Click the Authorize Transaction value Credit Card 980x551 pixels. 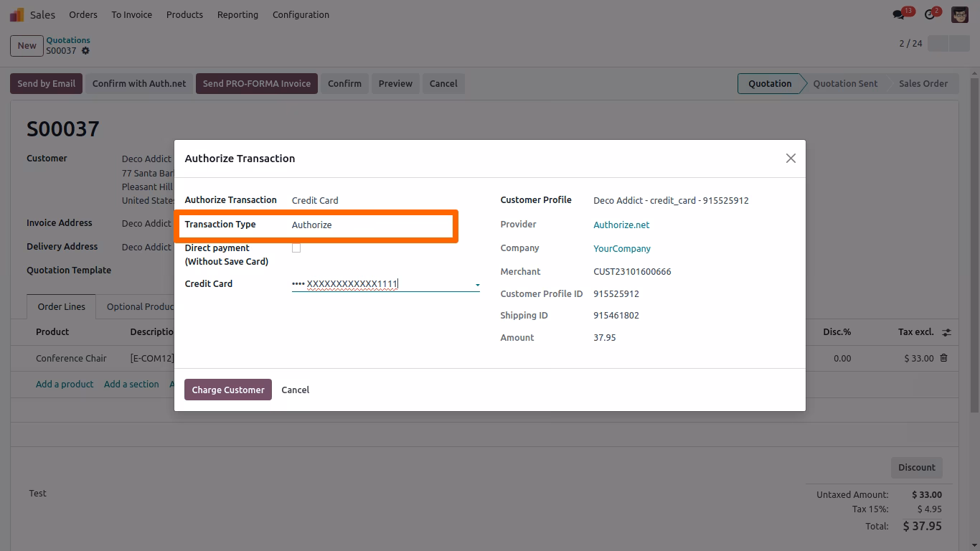[315, 200]
